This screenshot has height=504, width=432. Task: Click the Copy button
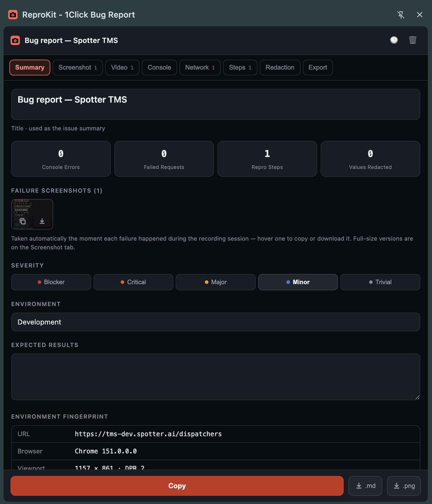[x=177, y=486]
